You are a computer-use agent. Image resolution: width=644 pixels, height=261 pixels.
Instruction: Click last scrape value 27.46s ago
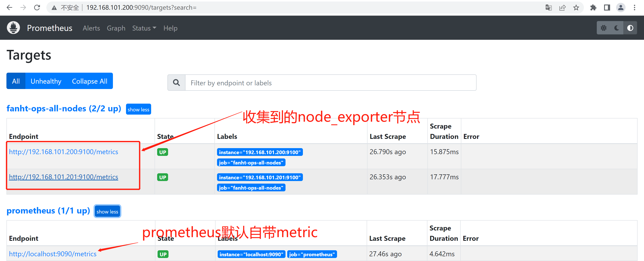point(385,253)
